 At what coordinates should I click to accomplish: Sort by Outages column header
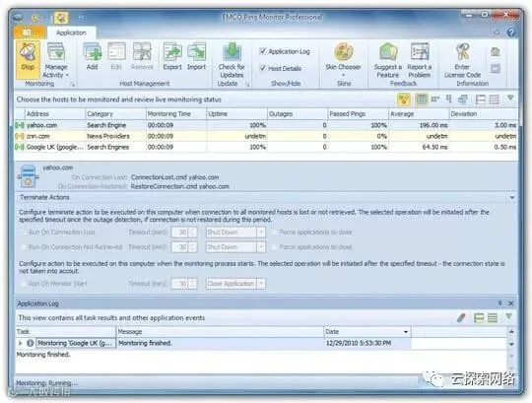pos(298,114)
